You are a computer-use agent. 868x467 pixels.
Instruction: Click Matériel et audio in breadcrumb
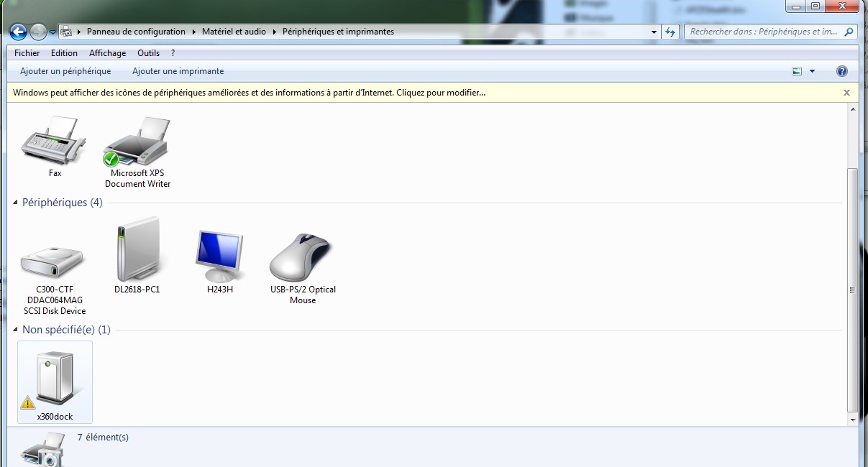click(x=234, y=32)
